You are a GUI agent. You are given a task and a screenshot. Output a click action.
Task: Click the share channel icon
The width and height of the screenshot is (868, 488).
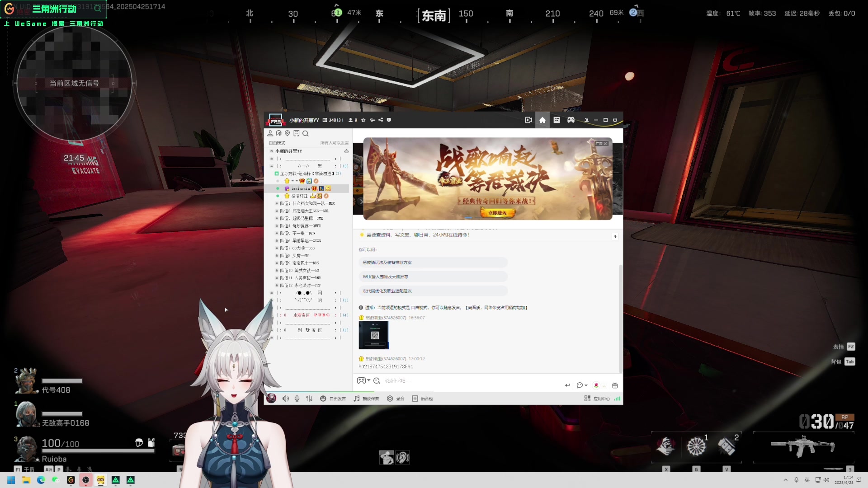(381, 120)
